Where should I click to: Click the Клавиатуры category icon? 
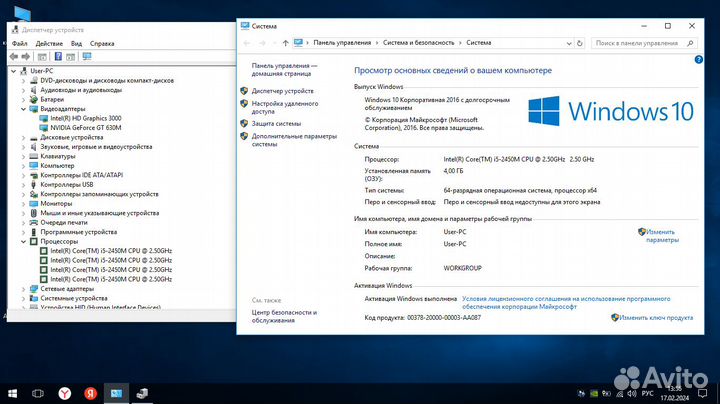34,157
